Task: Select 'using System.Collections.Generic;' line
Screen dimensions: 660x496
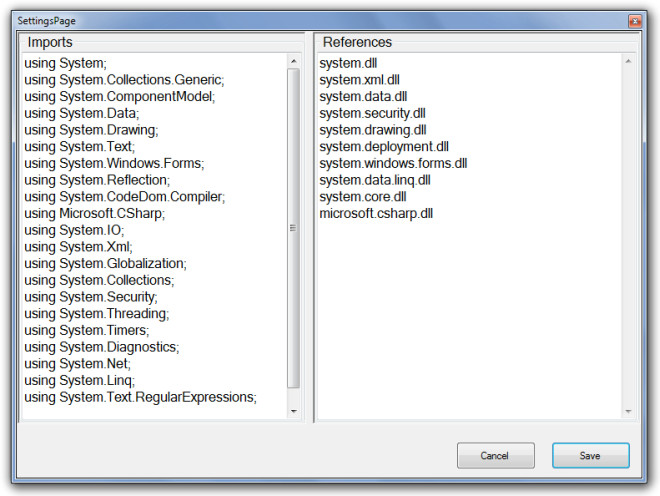Action: [124, 80]
